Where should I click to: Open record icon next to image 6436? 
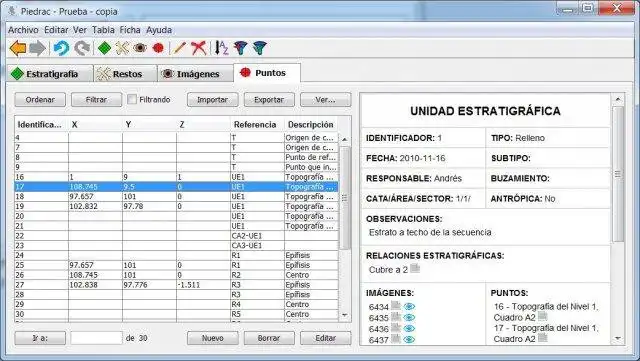tap(396, 327)
